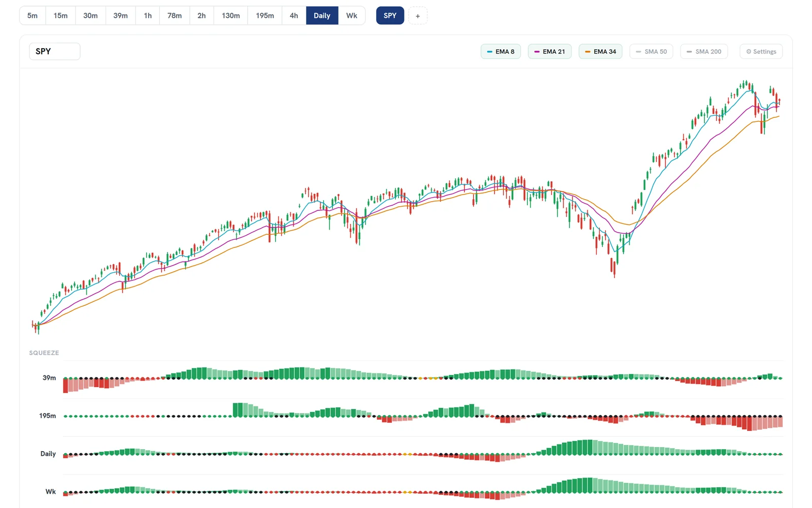Select the 39m squeeze row label
The height and width of the screenshot is (508, 812).
coord(49,378)
